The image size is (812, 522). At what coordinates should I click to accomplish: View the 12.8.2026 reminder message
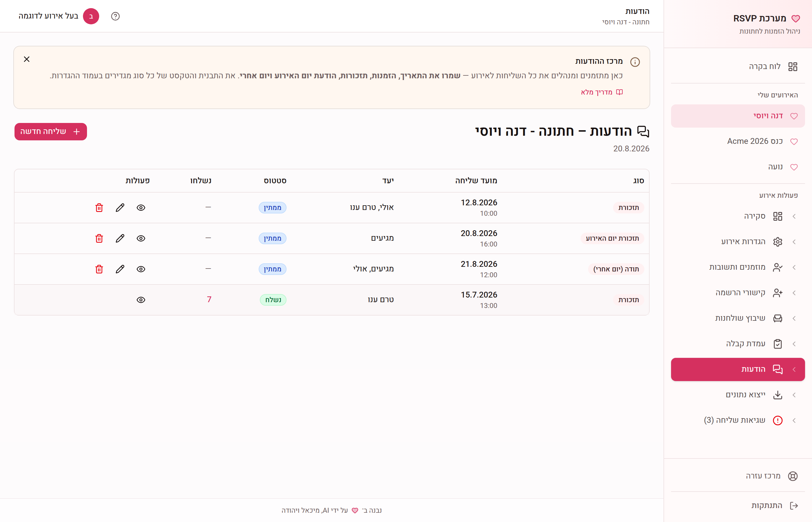click(x=141, y=208)
